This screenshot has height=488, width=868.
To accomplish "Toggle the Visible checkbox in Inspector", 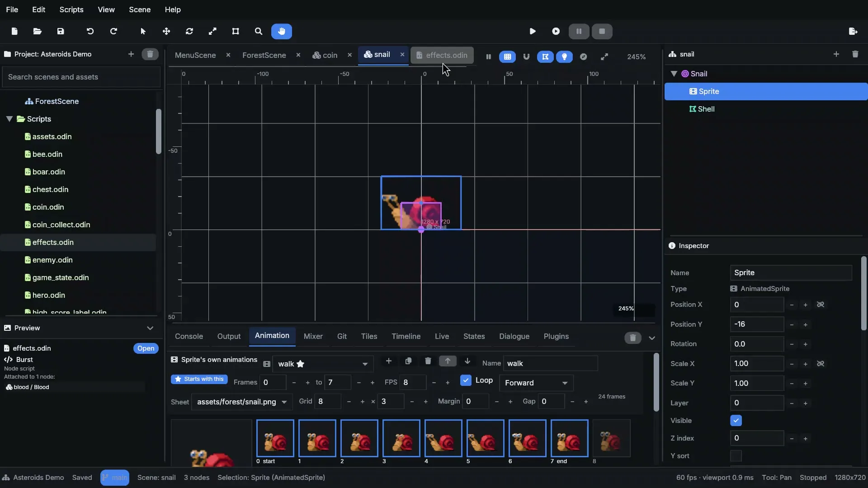I will tap(736, 421).
